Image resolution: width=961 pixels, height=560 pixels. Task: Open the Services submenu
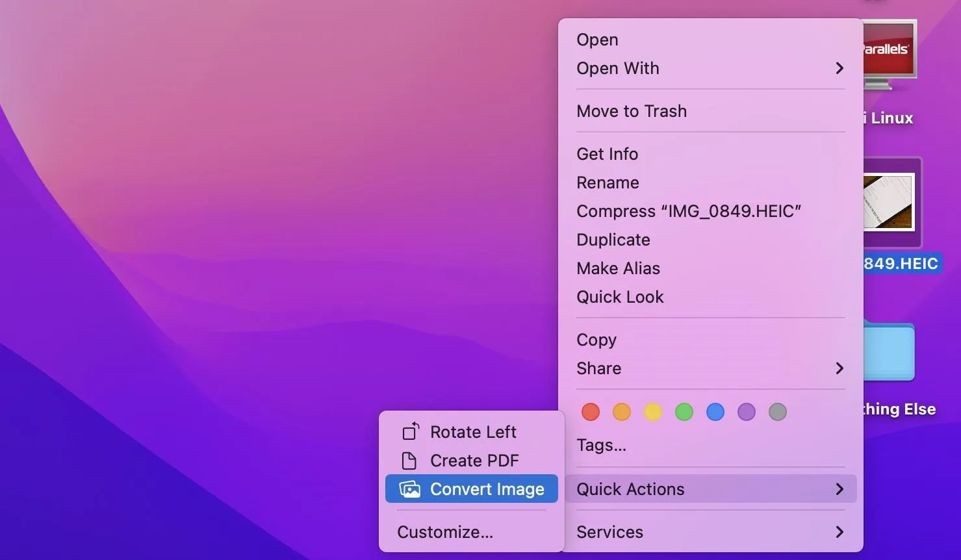pyautogui.click(x=711, y=532)
